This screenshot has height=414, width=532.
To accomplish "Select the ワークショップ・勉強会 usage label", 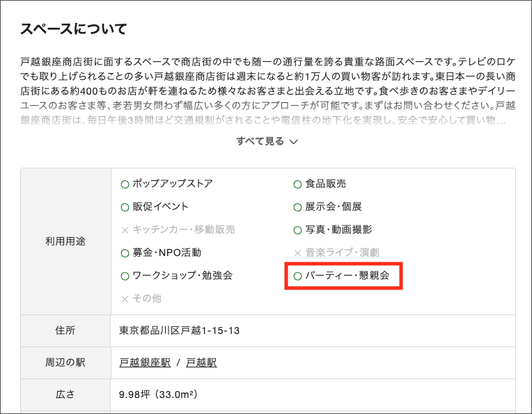I will [x=182, y=276].
